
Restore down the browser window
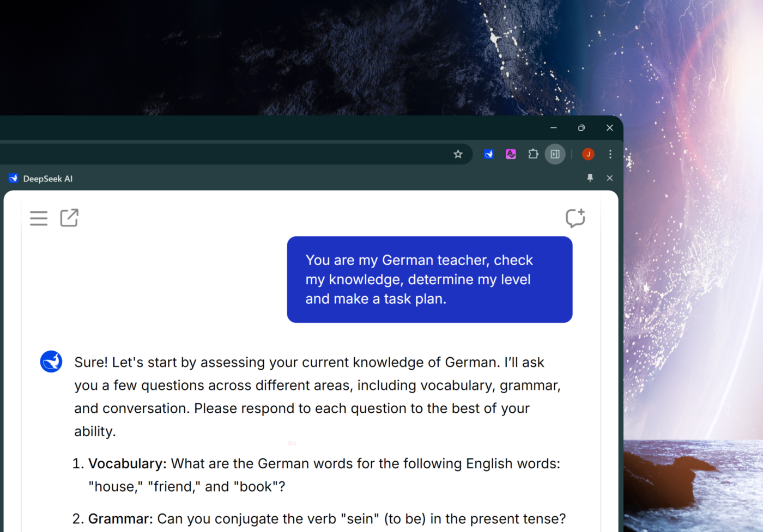pos(582,128)
